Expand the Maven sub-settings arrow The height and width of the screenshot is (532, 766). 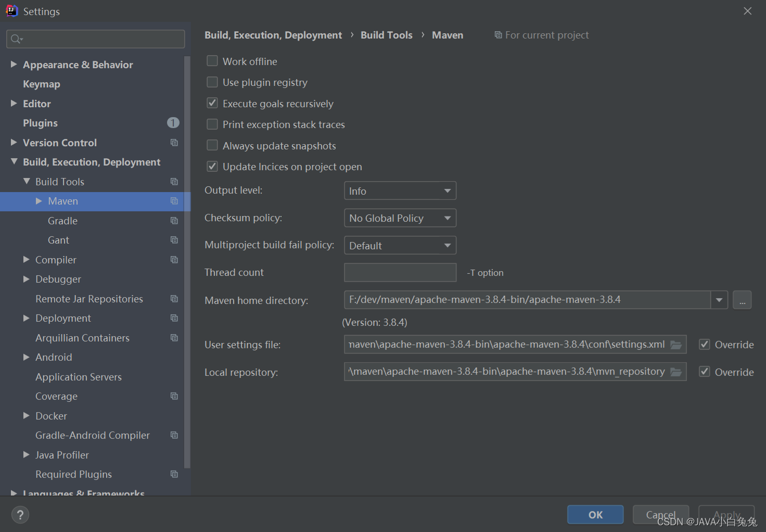(x=39, y=201)
